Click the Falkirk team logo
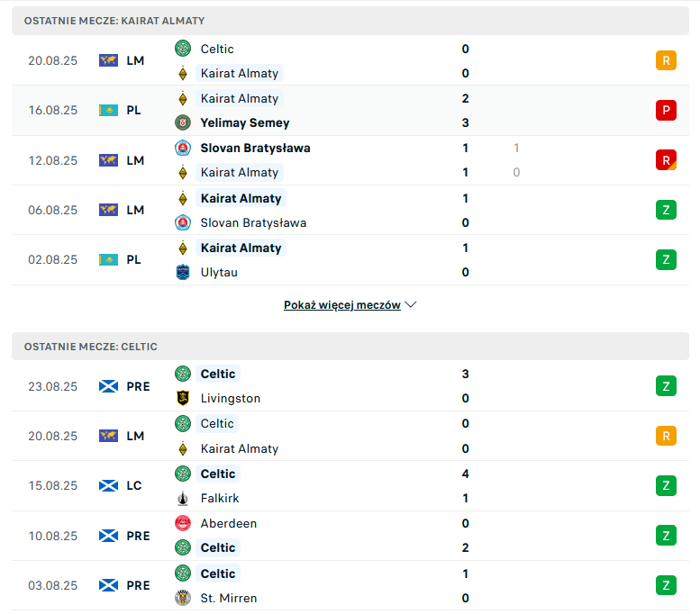 [x=183, y=498]
